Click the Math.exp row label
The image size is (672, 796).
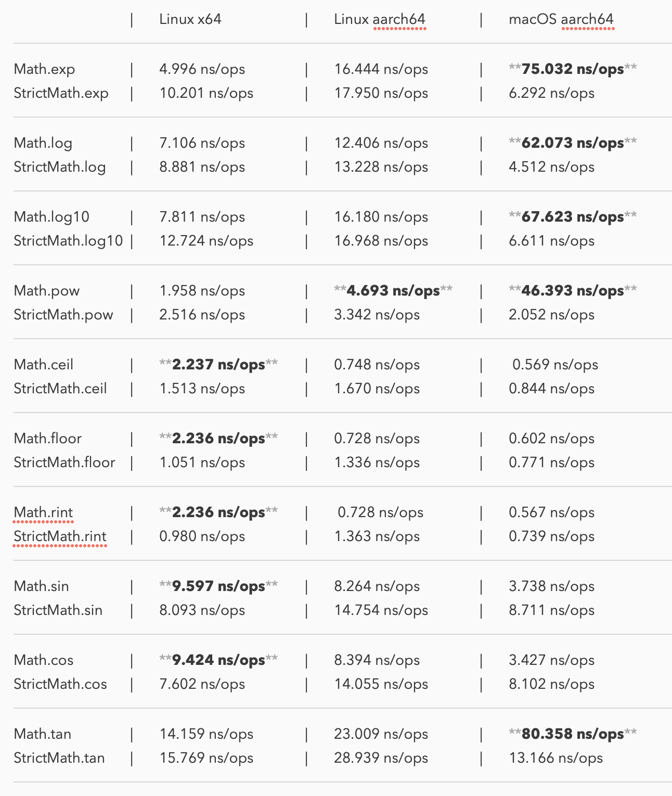click(x=44, y=69)
